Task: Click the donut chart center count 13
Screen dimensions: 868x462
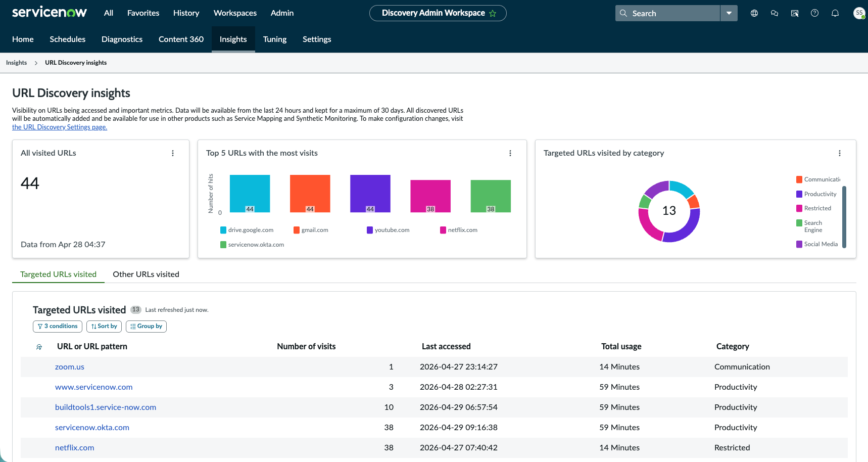Action: (669, 211)
